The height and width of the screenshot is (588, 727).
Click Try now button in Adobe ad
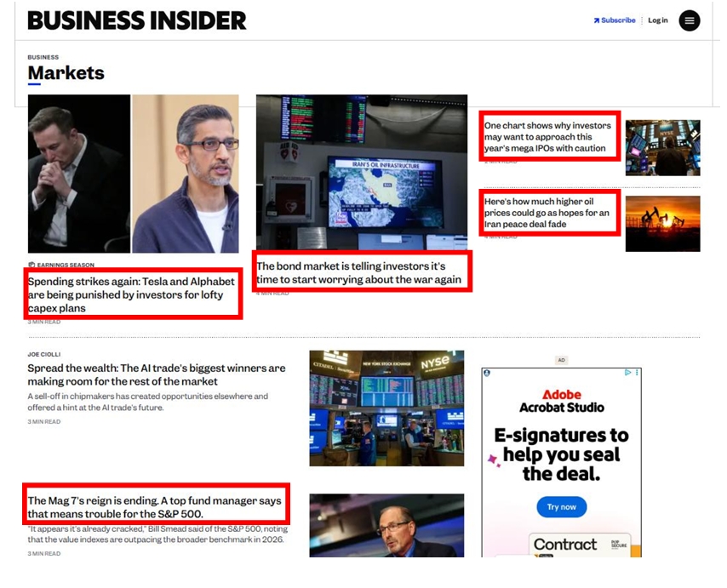click(x=562, y=507)
